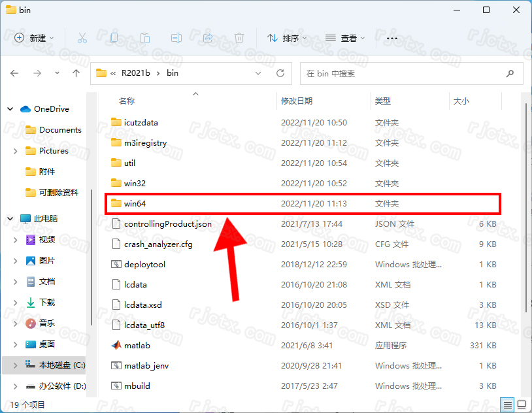Select the matlab application file
Viewport: 532px width, 413px height.
(x=137, y=345)
